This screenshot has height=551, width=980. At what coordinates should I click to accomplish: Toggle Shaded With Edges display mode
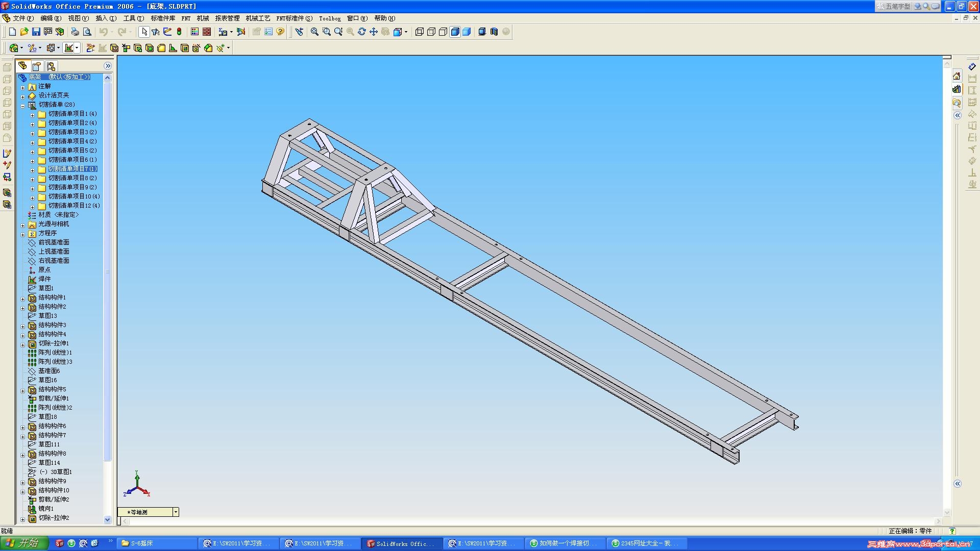[455, 32]
